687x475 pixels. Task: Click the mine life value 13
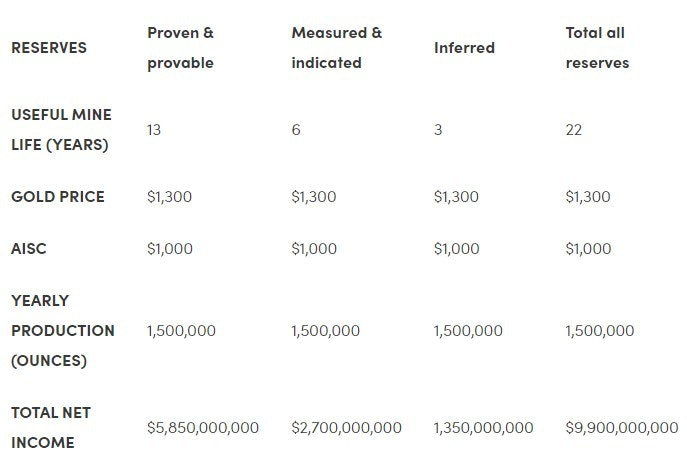[x=154, y=130]
